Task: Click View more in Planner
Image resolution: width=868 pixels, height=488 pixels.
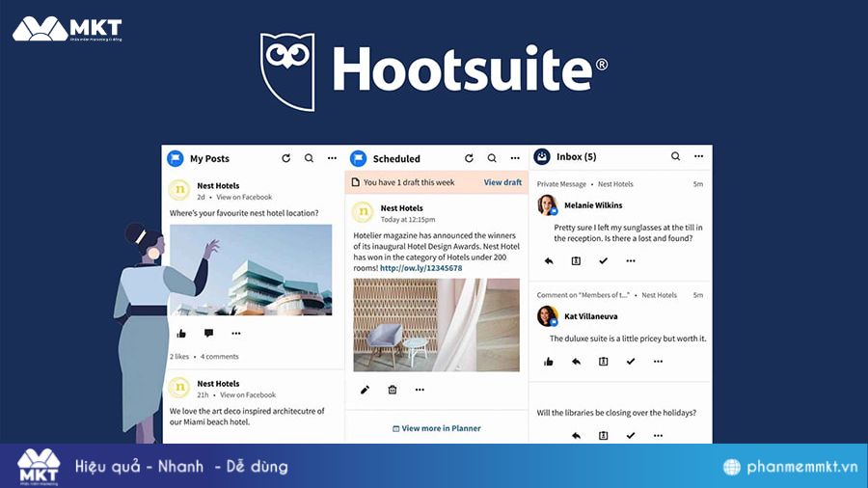Action: pos(437,428)
